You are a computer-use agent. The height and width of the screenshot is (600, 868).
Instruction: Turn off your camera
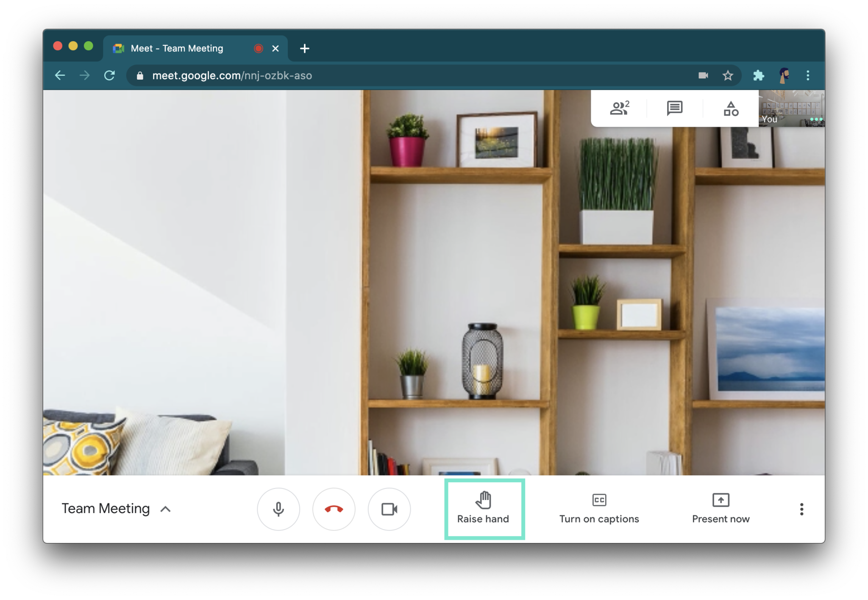point(389,509)
